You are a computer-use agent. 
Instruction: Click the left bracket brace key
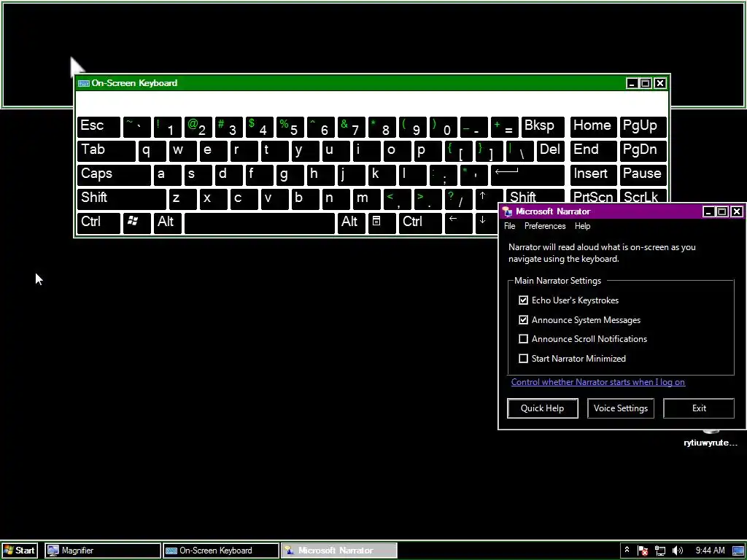(x=458, y=151)
